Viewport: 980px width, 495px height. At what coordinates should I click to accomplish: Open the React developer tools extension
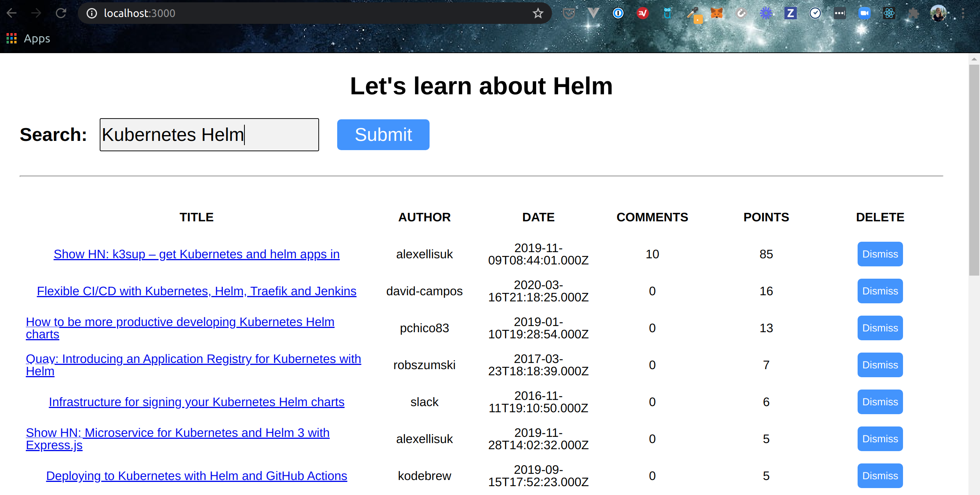(889, 13)
